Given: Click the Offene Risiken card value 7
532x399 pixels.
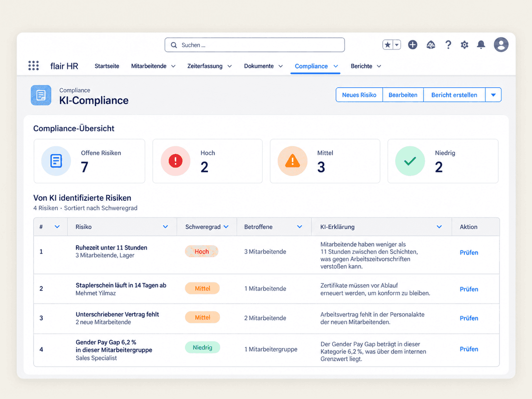Looking at the screenshot, I should (84, 167).
